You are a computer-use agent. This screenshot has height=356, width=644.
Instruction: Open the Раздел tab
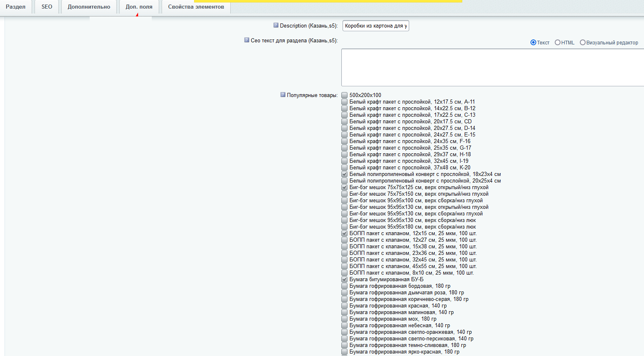click(x=16, y=7)
